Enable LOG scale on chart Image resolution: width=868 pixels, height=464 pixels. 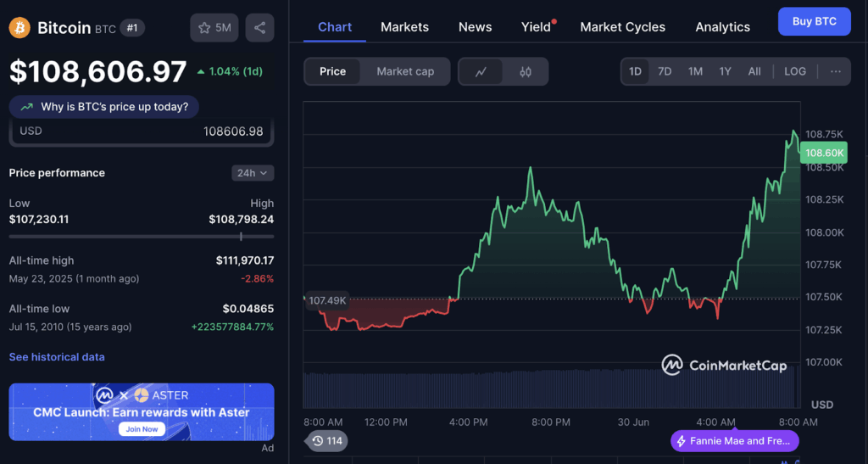pos(795,71)
